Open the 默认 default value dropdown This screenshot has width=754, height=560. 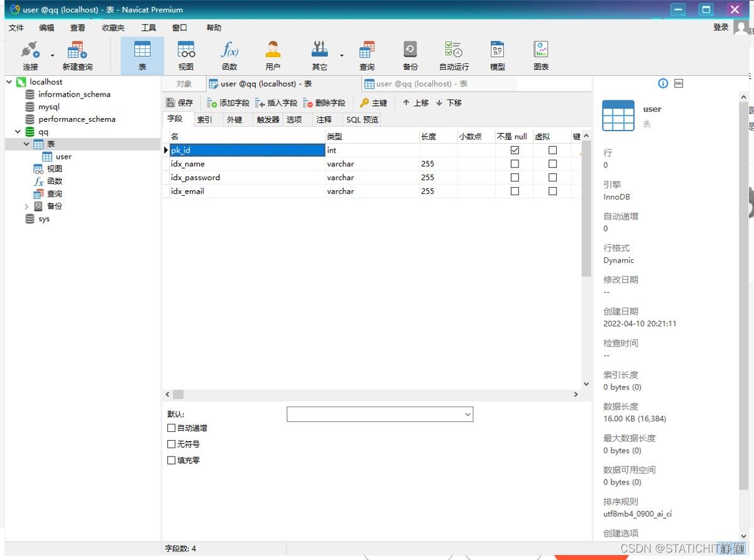point(467,414)
